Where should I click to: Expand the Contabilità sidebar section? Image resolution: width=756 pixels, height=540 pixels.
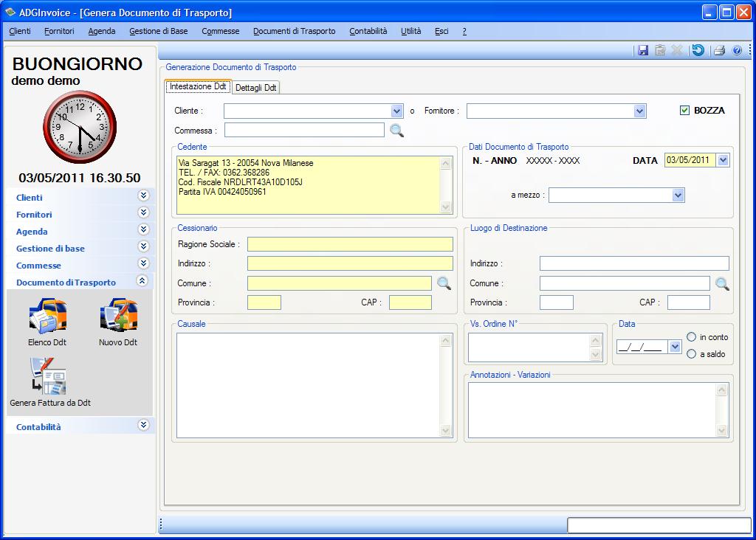click(x=143, y=425)
